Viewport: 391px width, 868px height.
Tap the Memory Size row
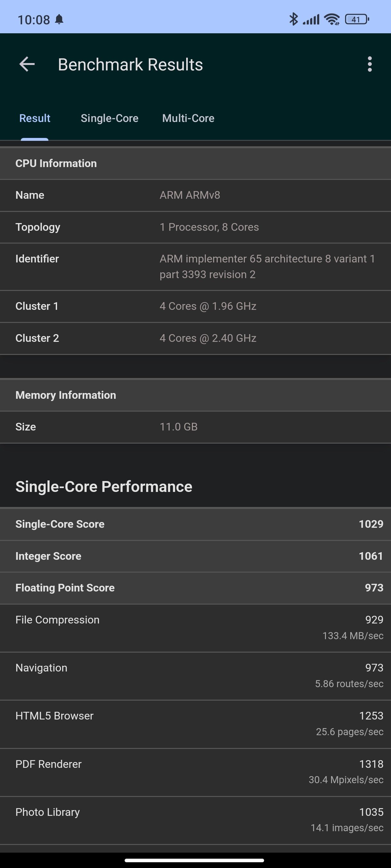pyautogui.click(x=196, y=427)
